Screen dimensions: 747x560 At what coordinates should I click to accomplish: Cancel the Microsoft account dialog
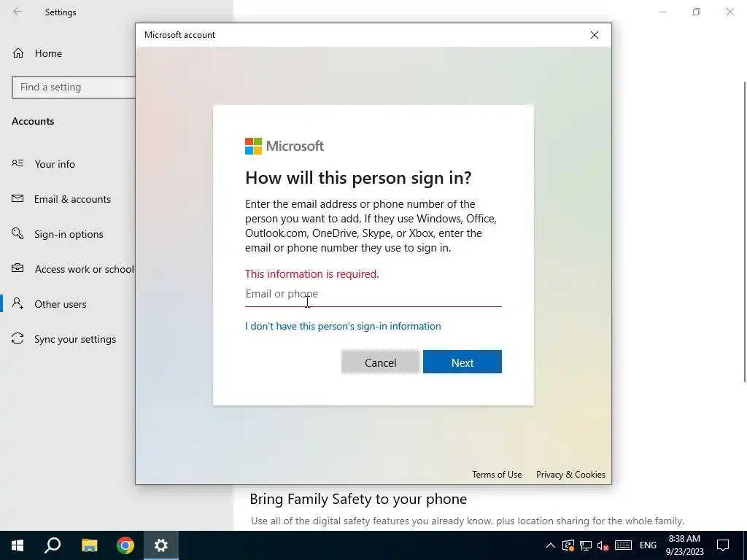click(x=380, y=362)
